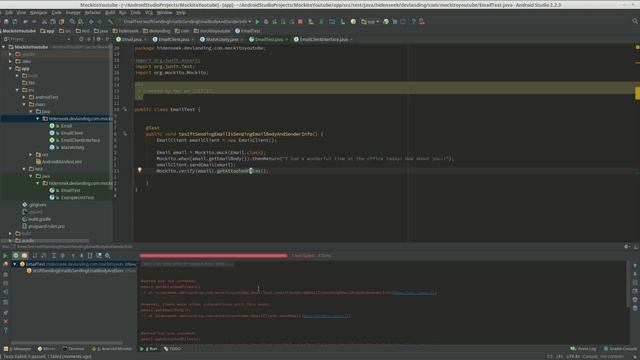Click the red test progress bar
This screenshot has width=640, height=360.
(213, 256)
